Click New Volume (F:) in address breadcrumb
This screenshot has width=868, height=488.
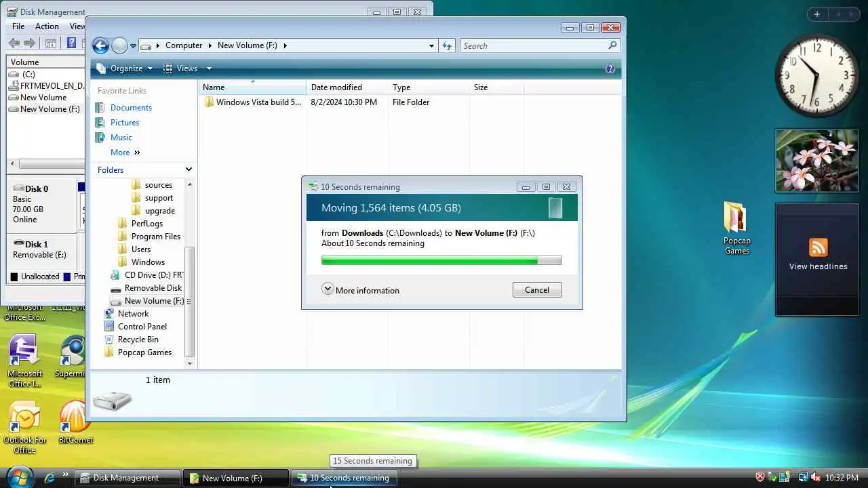coord(247,45)
